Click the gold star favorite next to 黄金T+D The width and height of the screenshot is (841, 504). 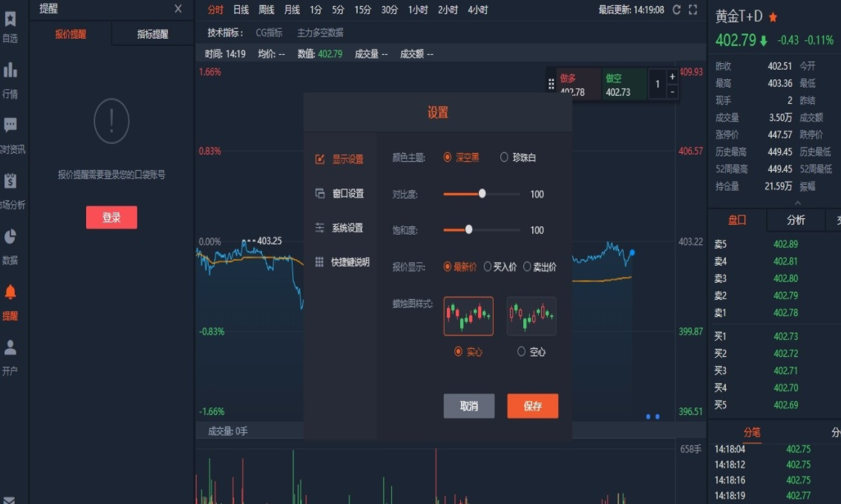pos(773,17)
